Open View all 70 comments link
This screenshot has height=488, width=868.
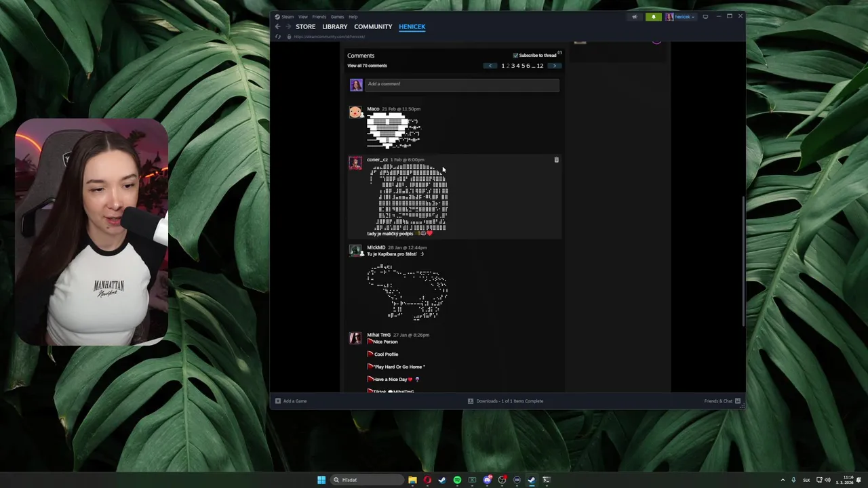pyautogui.click(x=367, y=66)
